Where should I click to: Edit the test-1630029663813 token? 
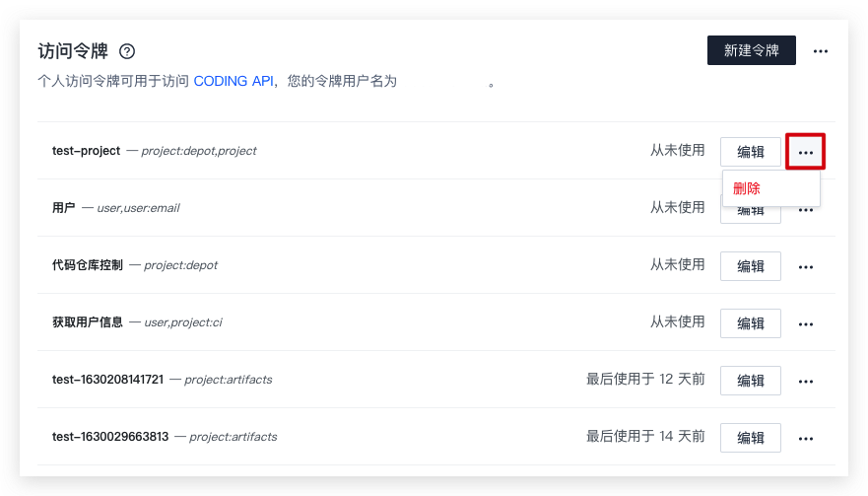point(750,437)
